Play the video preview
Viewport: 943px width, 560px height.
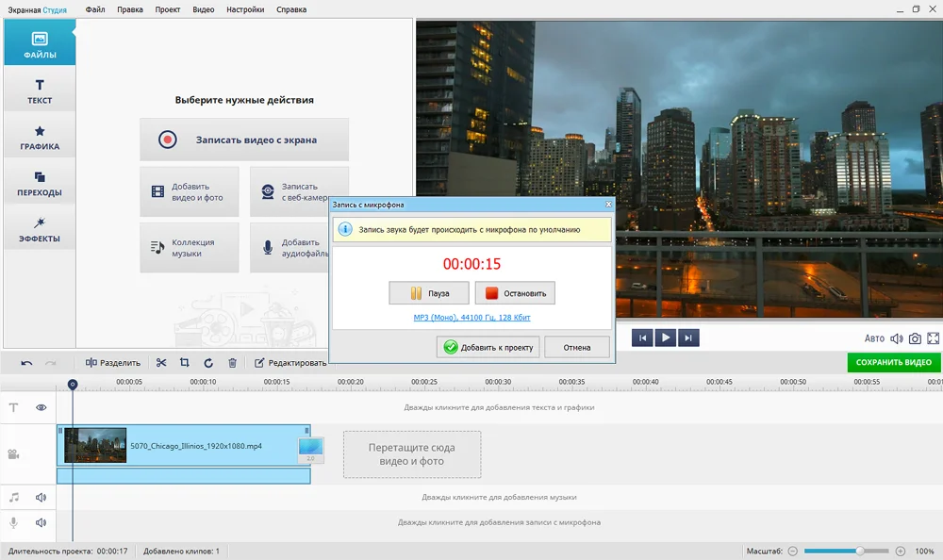click(666, 338)
